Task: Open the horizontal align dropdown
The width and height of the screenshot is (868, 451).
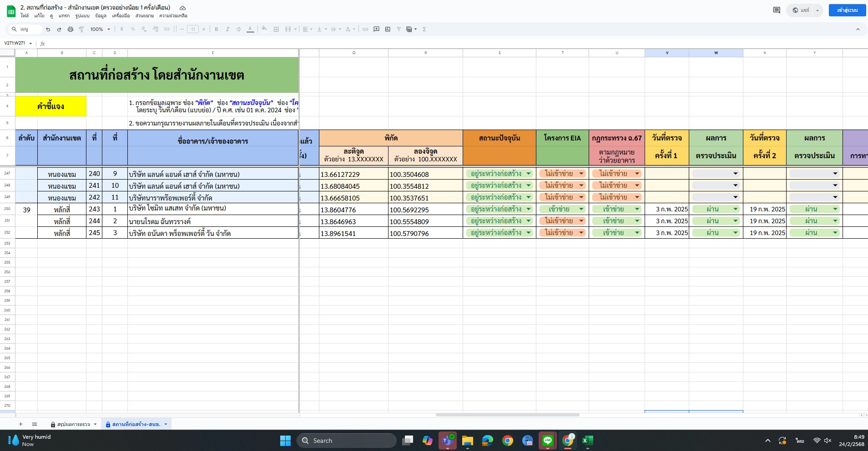Action: point(308,29)
